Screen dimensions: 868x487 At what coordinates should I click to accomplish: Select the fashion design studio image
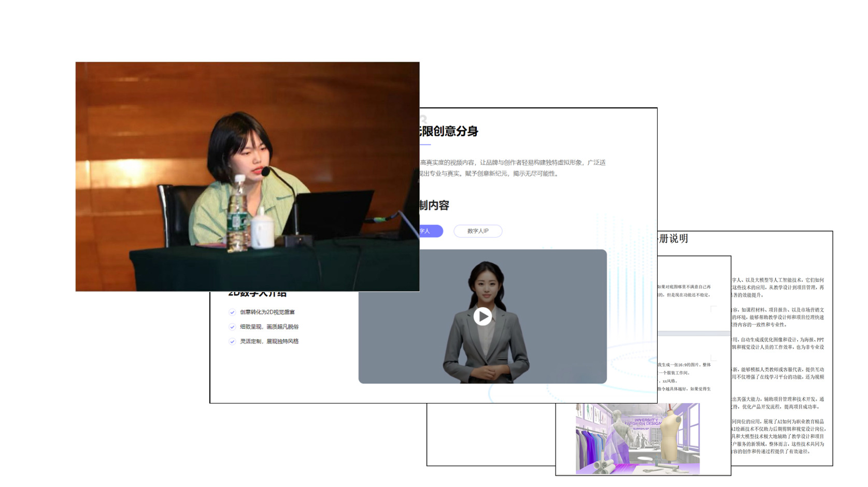click(x=637, y=438)
